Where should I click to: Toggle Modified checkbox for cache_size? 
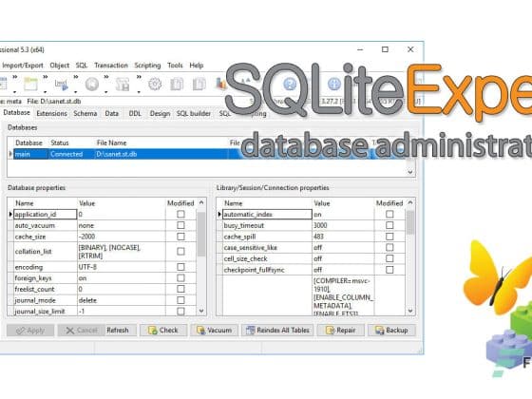pos(180,237)
